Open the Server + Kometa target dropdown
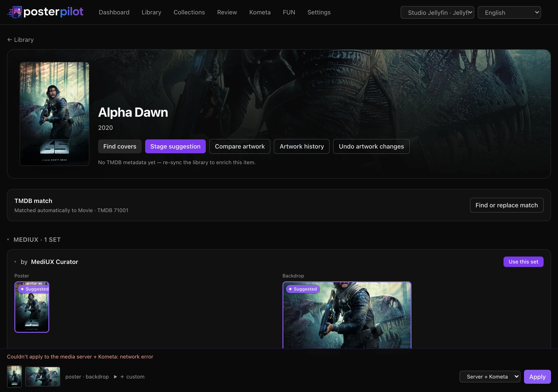 [x=490, y=377]
